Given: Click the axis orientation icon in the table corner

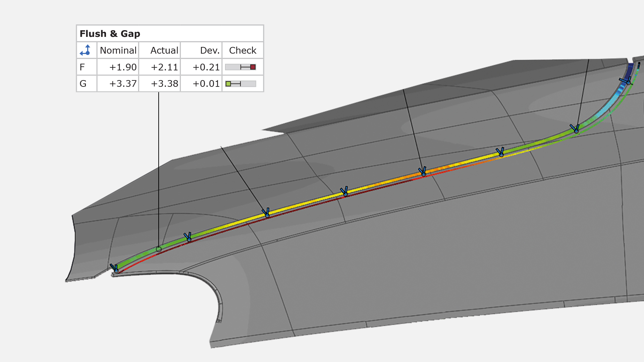Looking at the screenshot, I should [86, 50].
